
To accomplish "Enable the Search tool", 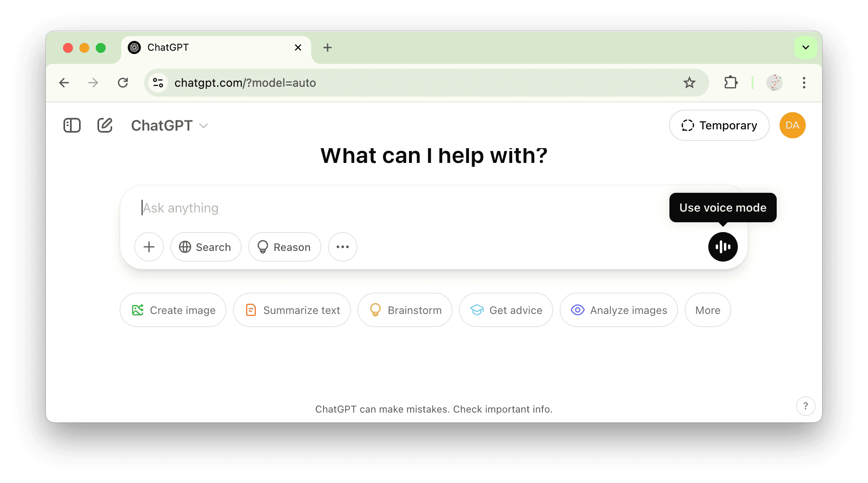I will pos(206,247).
